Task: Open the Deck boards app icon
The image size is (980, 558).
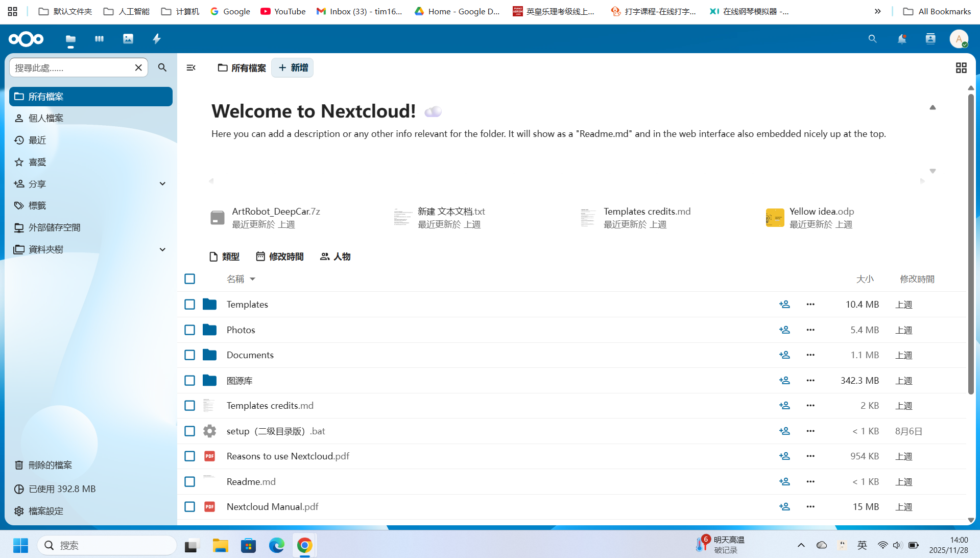Action: click(x=99, y=39)
